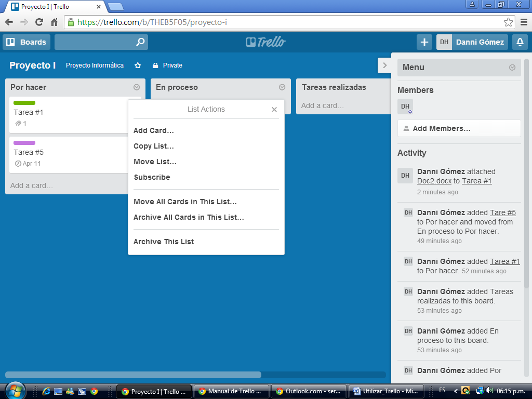This screenshot has height=399, width=532.
Task: Click the Trello search magnifier icon
Action: 140,42
